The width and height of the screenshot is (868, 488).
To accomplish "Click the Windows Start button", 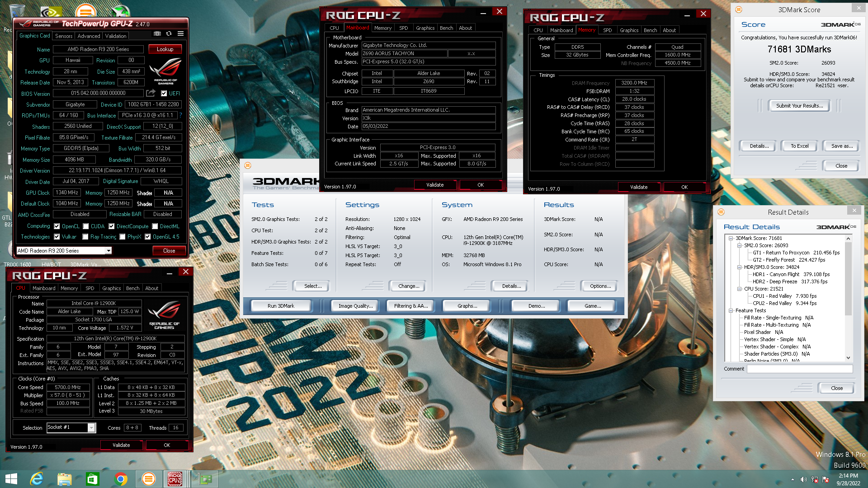I will coord(11,479).
